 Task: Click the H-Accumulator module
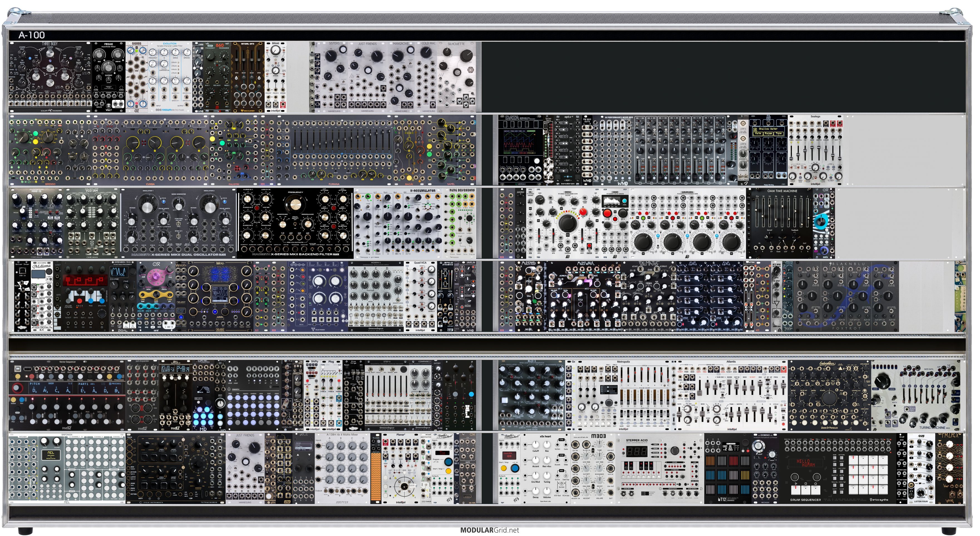(398, 224)
